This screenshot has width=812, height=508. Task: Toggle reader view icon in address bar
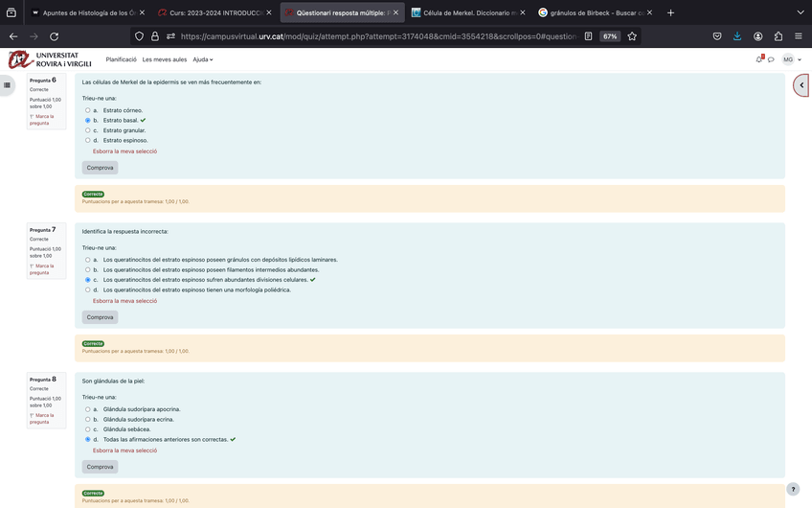(x=589, y=36)
